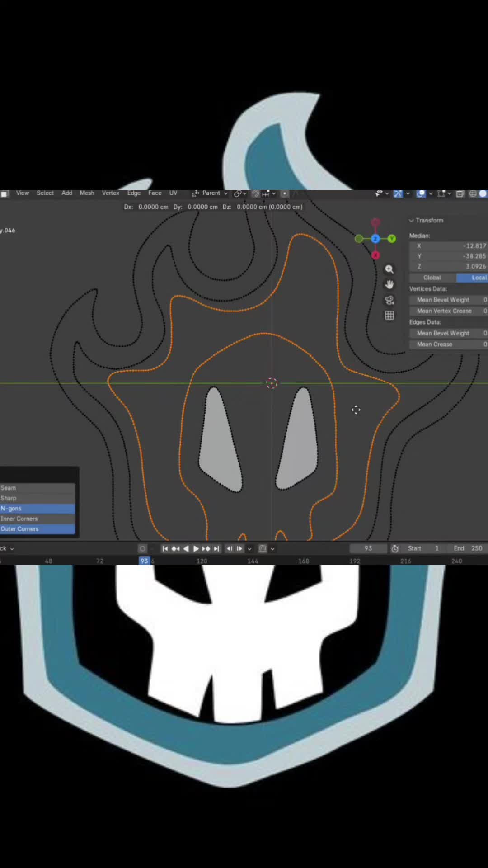The image size is (488, 868).
Task: Click the current frame field showing 93
Action: tap(368, 548)
